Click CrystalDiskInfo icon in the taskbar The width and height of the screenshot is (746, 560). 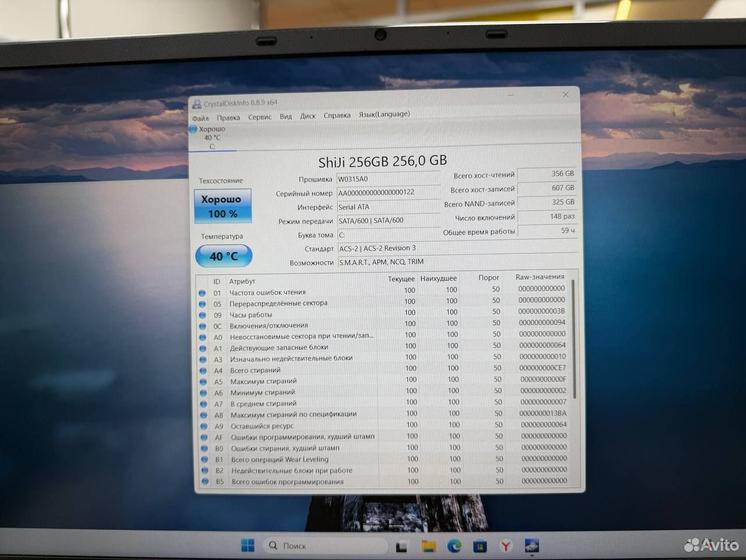pos(531,545)
